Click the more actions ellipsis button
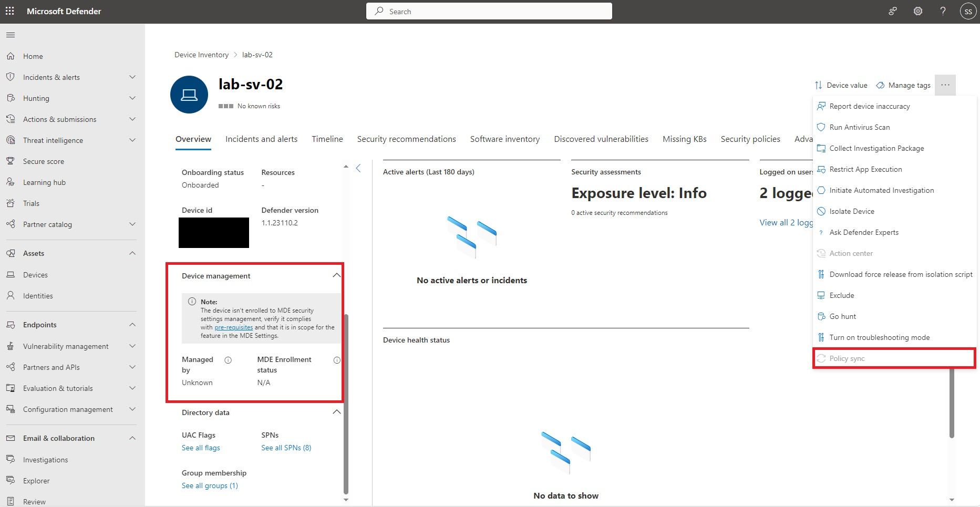 [x=945, y=85]
